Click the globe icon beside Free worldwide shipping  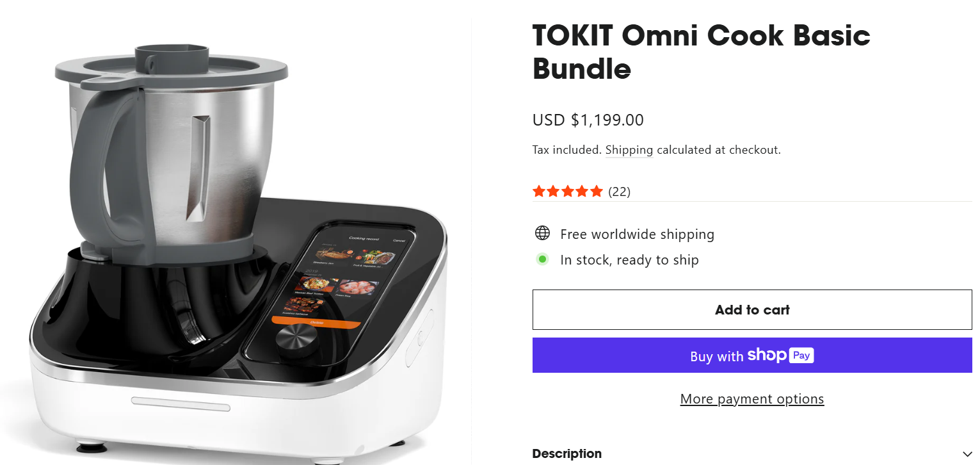[x=542, y=233]
